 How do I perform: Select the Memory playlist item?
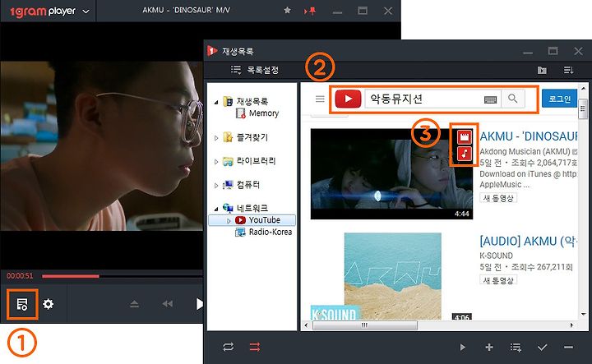[264, 113]
